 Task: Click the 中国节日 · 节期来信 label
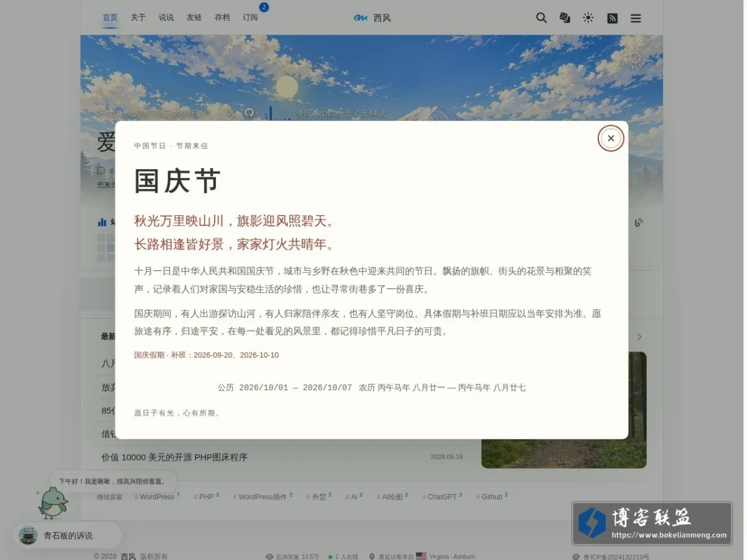(x=171, y=146)
